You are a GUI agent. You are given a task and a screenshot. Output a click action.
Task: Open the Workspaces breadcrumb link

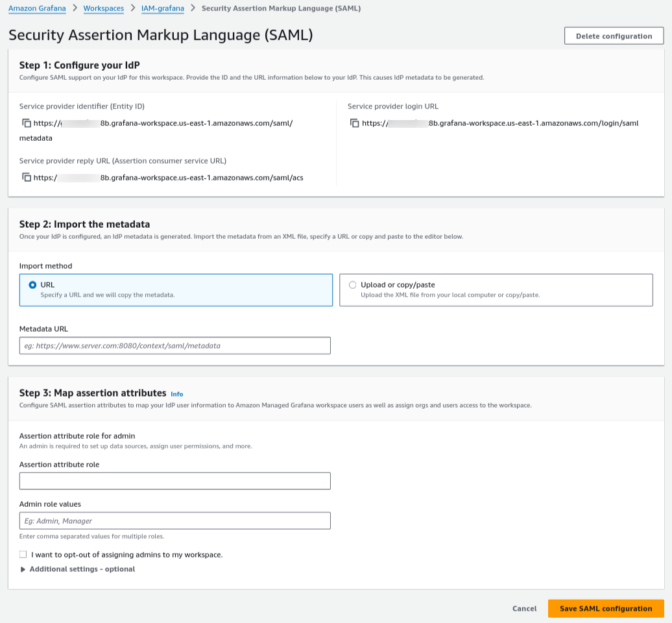pyautogui.click(x=104, y=8)
